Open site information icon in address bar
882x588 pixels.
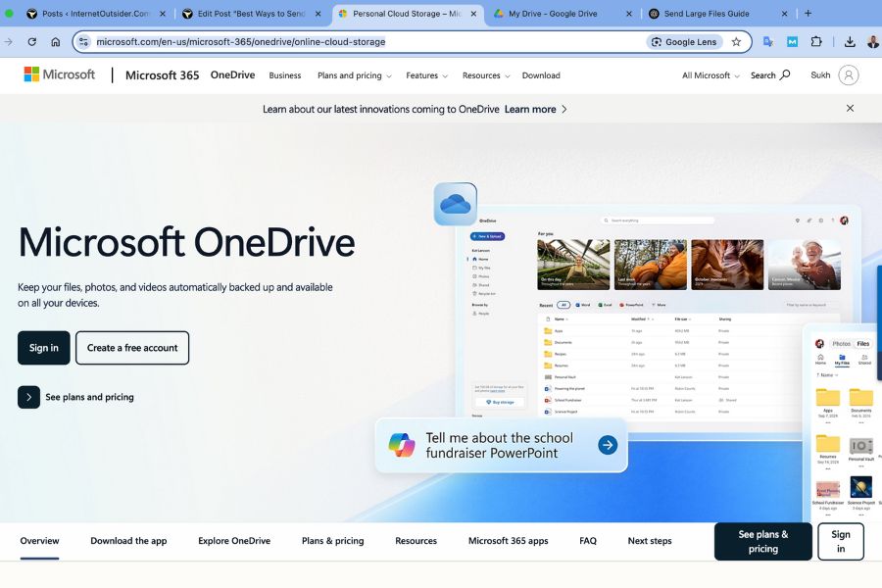pos(84,41)
